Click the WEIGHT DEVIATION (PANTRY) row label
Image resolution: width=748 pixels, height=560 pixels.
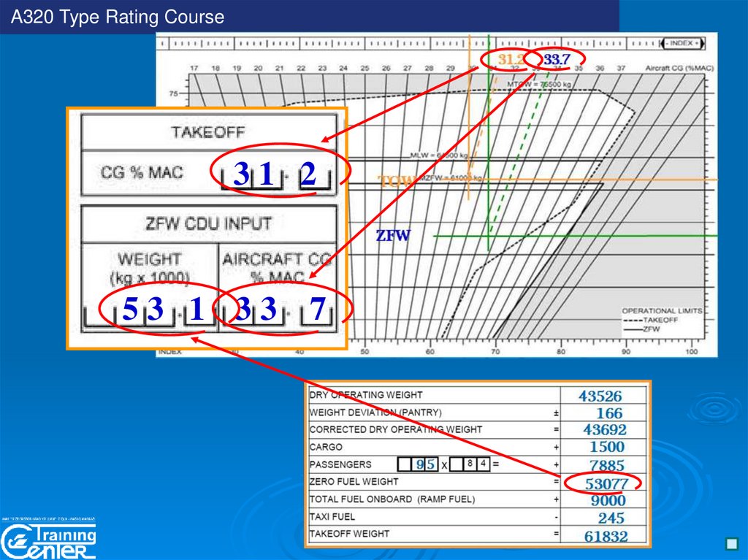(375, 413)
